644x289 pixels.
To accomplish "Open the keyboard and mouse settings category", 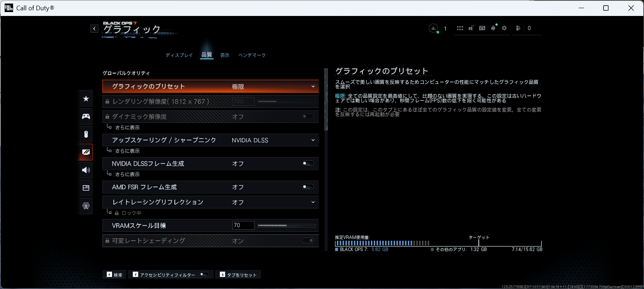I will 86,134.
